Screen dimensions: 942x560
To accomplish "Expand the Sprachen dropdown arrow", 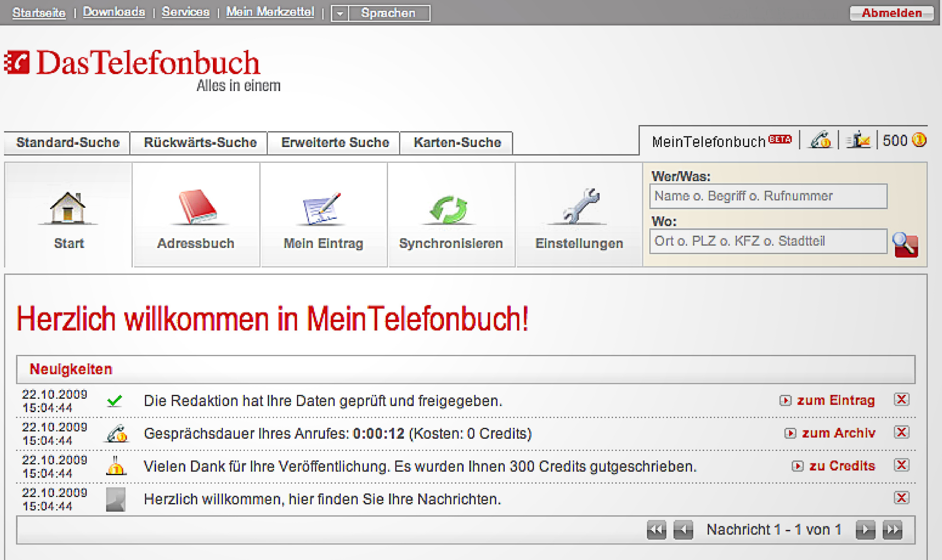I will (340, 13).
